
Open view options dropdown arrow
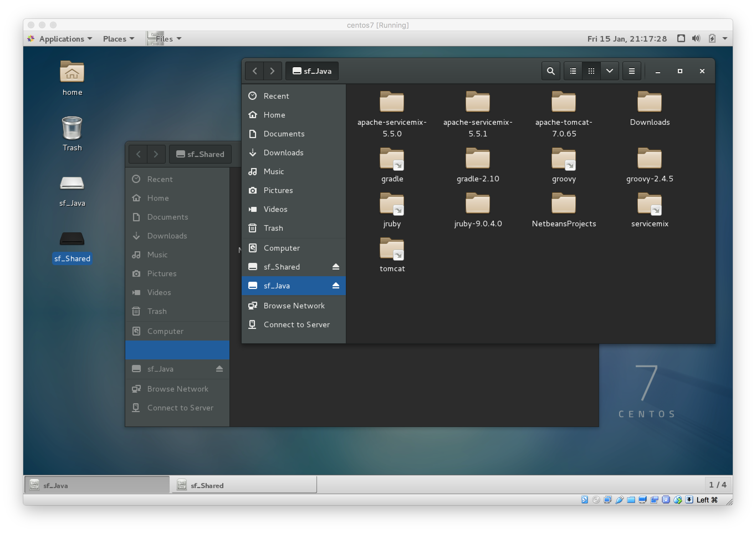click(x=609, y=71)
